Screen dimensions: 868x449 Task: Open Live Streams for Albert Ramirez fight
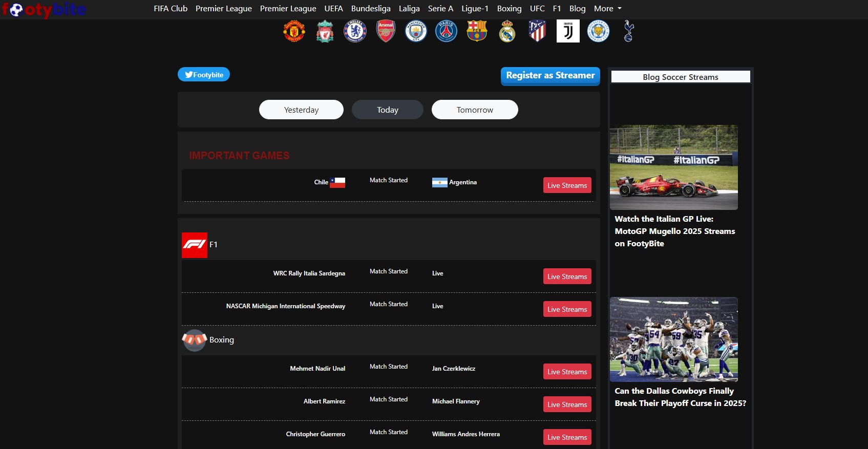pyautogui.click(x=567, y=404)
